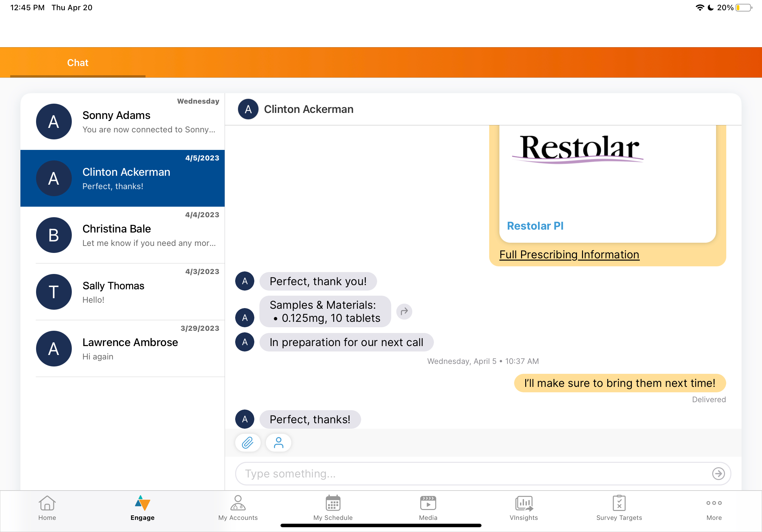Tap the paperclip attachment icon
This screenshot has height=532, width=762.
point(248,442)
